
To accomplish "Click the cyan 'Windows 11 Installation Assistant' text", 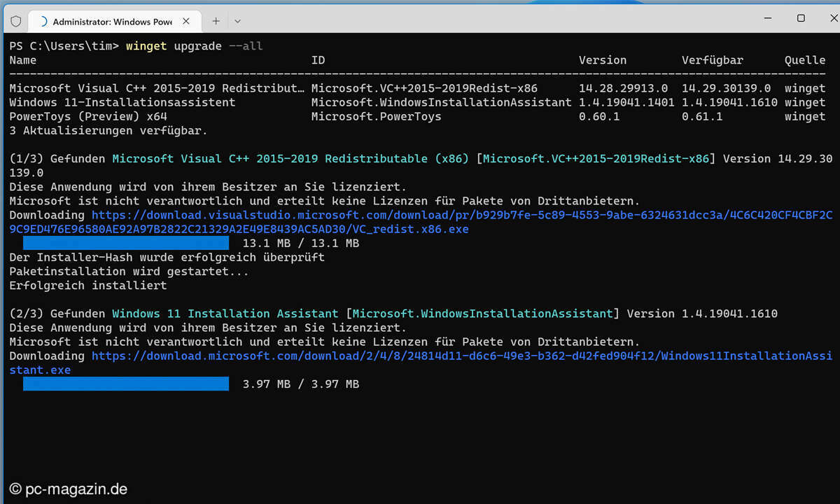I will pos(225,314).
